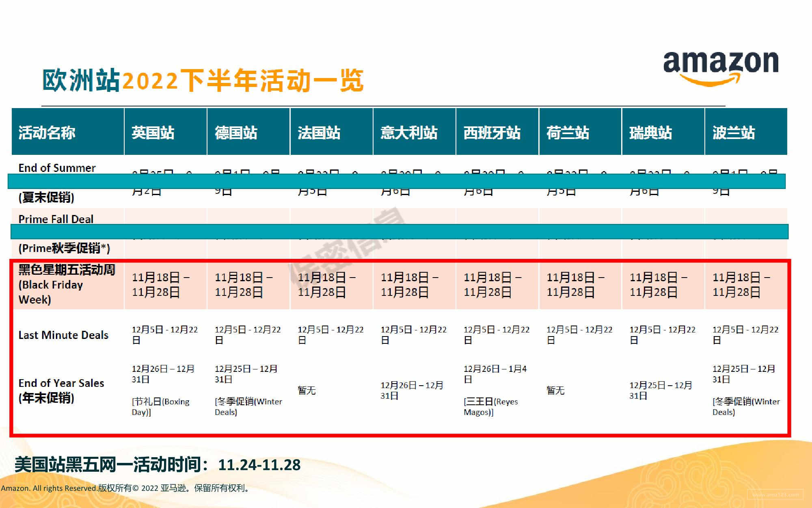The image size is (812, 508).
Task: Click Spain Last Minute Deals dates cell
Action: pyautogui.click(x=497, y=334)
